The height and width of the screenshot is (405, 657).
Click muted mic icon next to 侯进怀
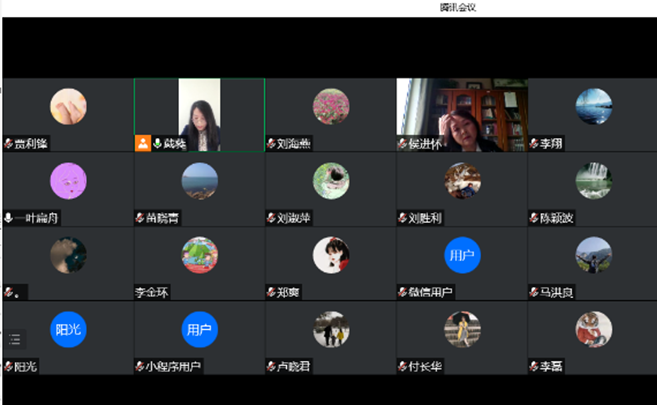pos(403,144)
